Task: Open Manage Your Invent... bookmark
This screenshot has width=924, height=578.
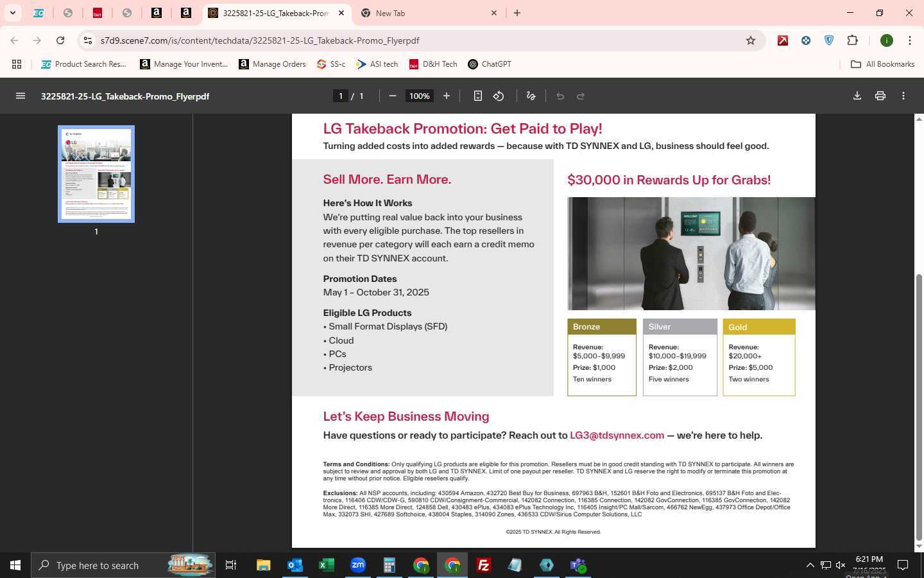Action: pyautogui.click(x=184, y=64)
